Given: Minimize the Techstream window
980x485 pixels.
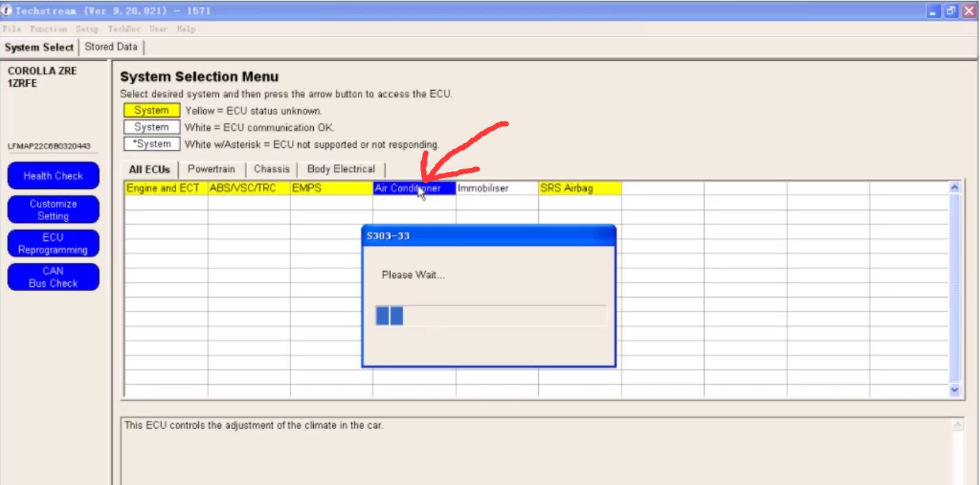Looking at the screenshot, I should (933, 11).
